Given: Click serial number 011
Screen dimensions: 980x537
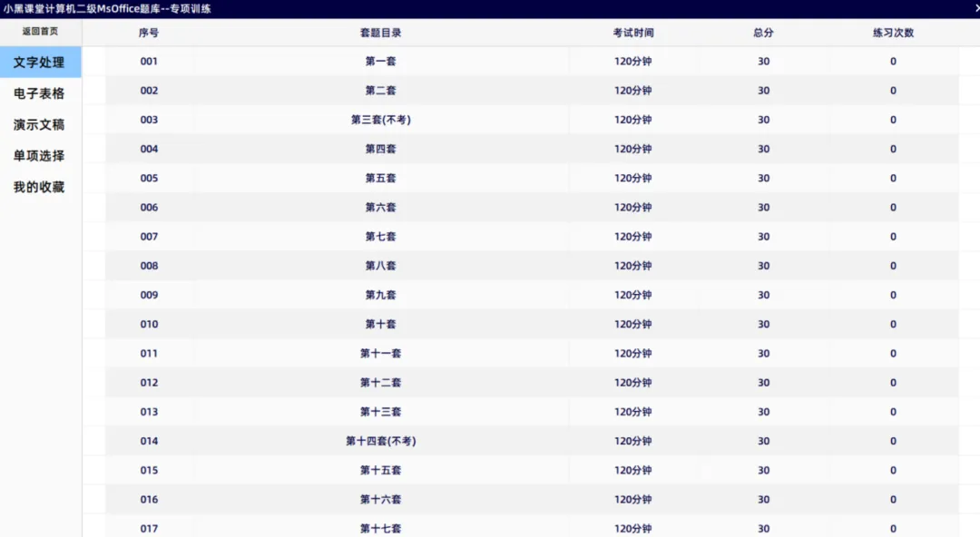Looking at the screenshot, I should click(x=149, y=353).
